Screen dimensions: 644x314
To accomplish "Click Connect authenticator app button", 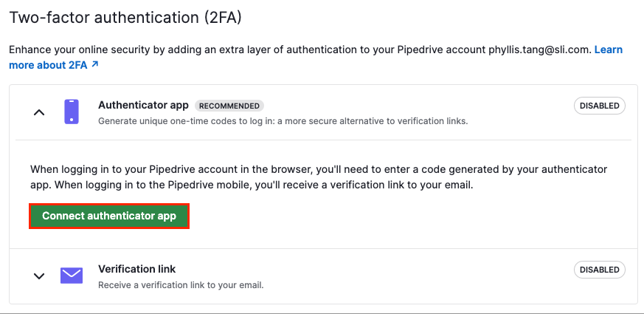I will click(109, 216).
